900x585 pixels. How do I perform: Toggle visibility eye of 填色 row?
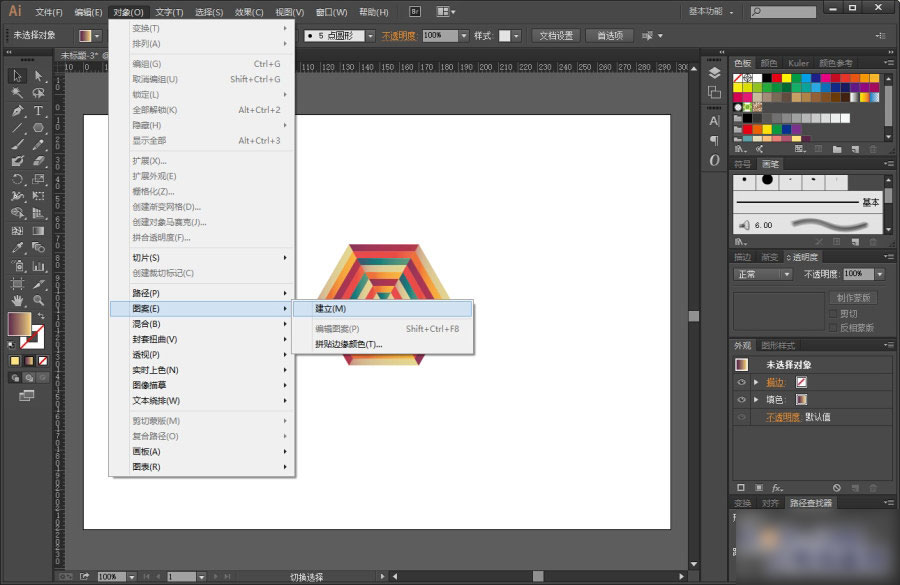click(x=741, y=400)
